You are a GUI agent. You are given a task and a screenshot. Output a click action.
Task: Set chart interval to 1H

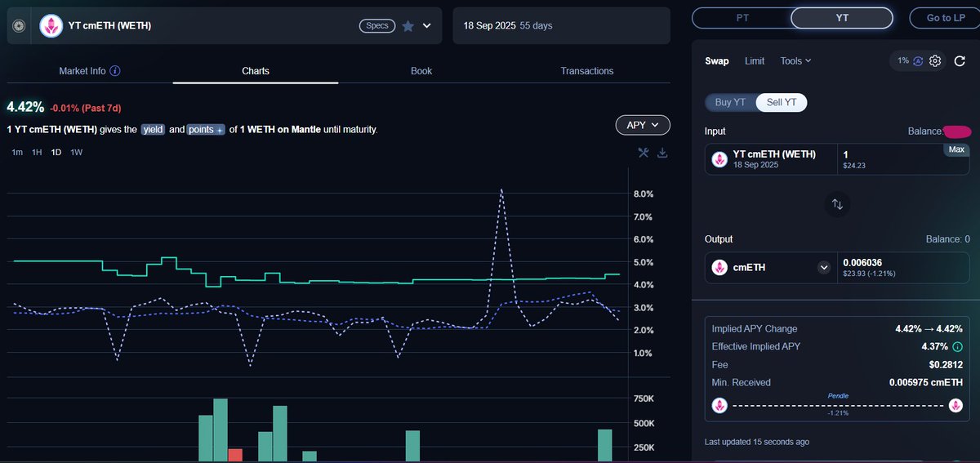tap(37, 153)
